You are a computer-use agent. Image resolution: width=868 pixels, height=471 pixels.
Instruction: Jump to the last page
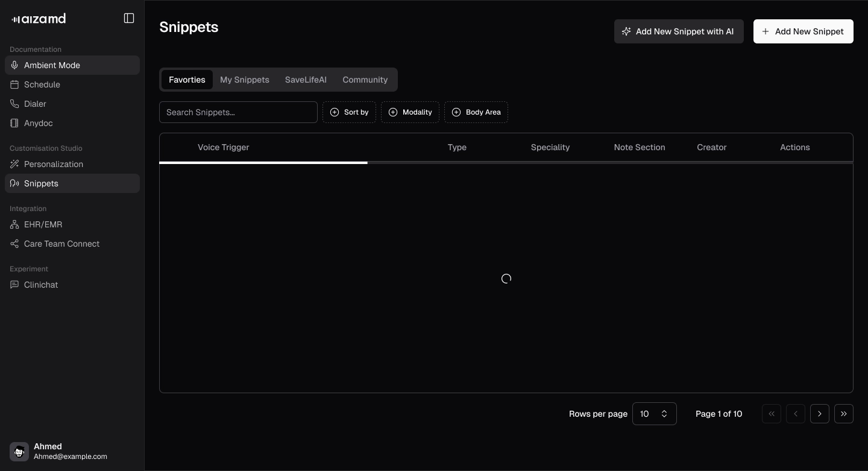844,414
